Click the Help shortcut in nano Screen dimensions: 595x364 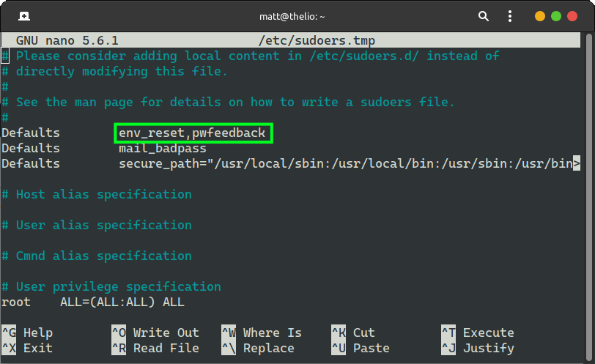(x=37, y=333)
